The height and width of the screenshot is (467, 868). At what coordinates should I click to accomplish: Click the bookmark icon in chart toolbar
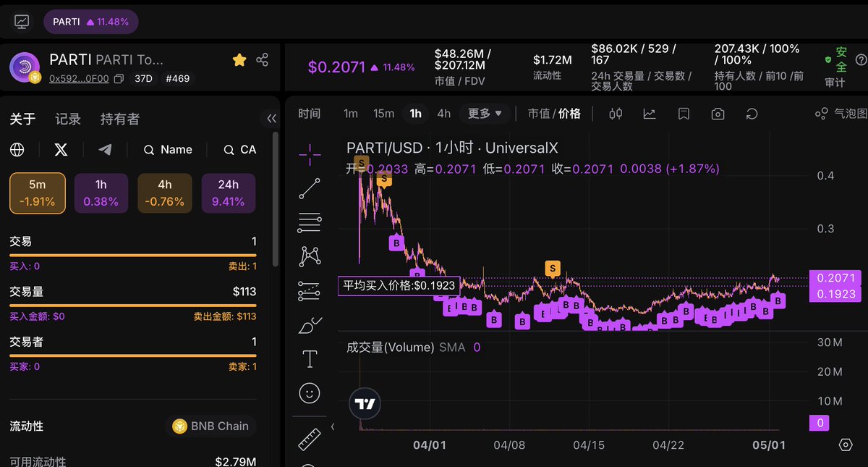tap(684, 114)
